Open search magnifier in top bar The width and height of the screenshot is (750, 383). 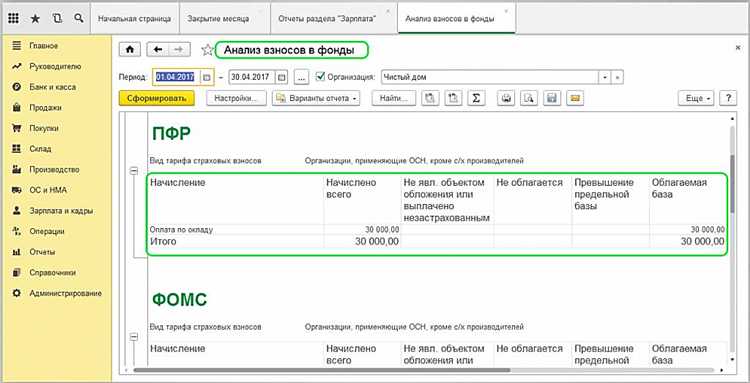tap(79, 19)
